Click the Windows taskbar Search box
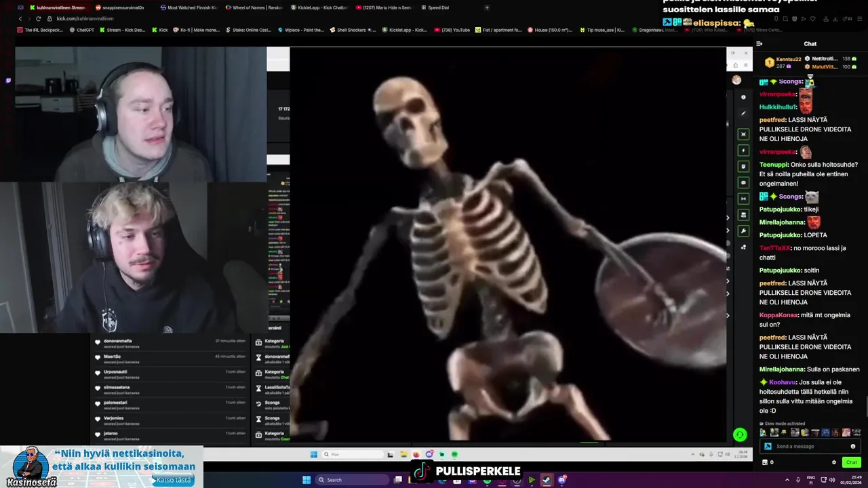The height and width of the screenshot is (488, 868). tap(353, 480)
